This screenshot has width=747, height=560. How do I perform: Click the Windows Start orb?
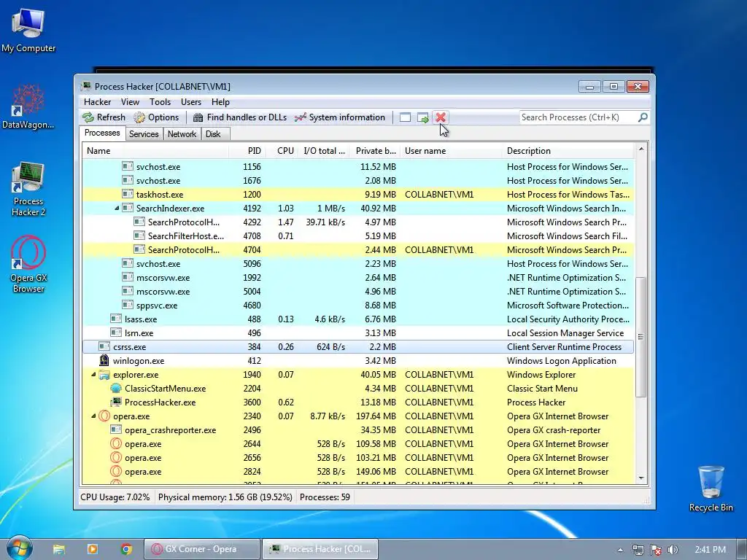(19, 548)
